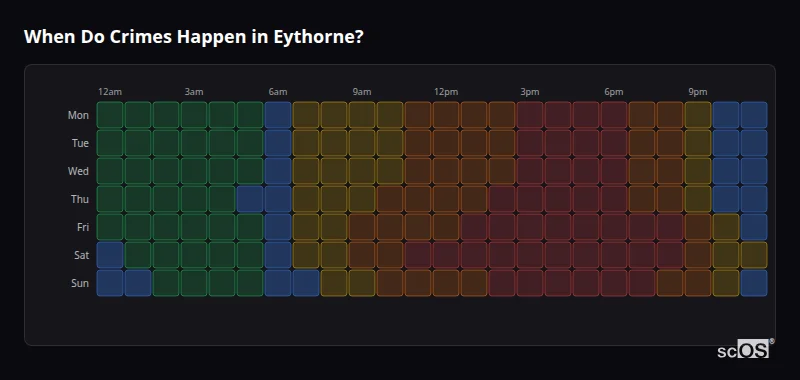Image resolution: width=800 pixels, height=380 pixels.
Task: Click the Sunday 6pm heatmap cell
Action: (614, 283)
